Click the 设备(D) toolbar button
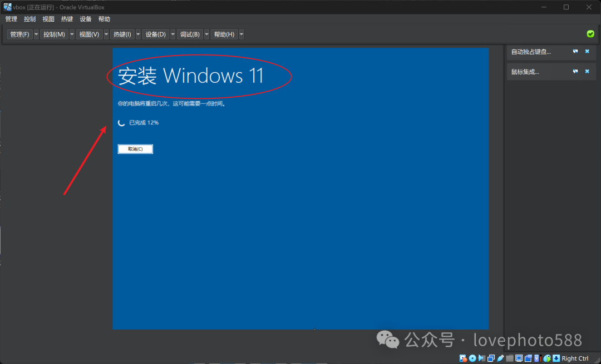This screenshot has width=601, height=364. [156, 34]
